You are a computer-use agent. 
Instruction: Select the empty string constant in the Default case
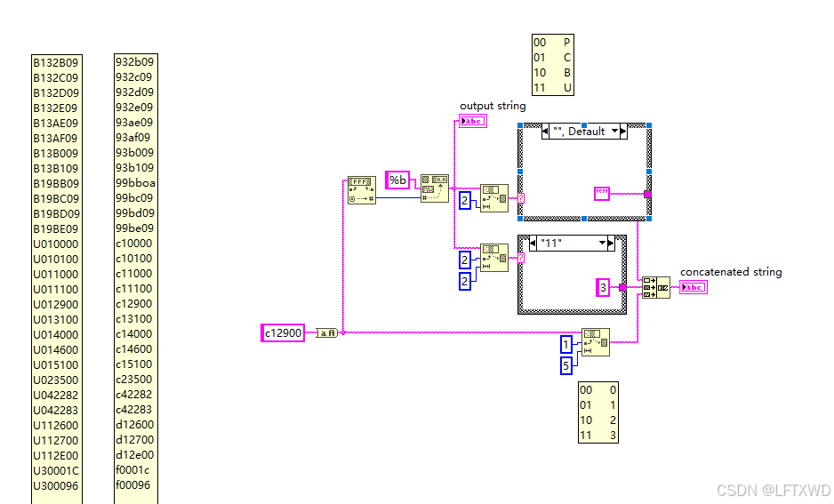(x=602, y=194)
